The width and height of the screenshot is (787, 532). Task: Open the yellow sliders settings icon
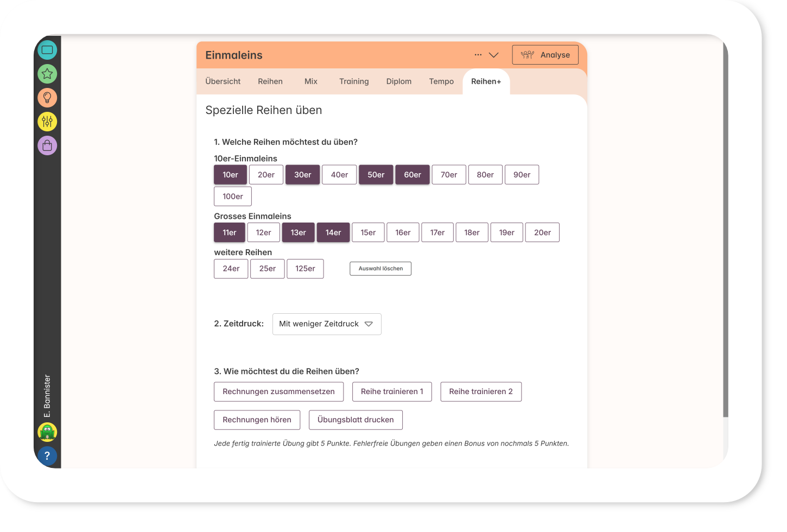(x=47, y=122)
